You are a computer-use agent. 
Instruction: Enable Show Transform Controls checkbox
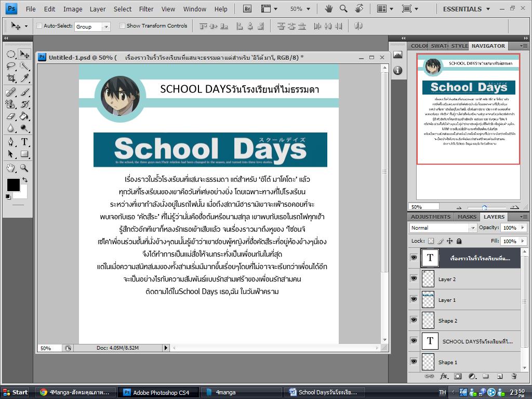tap(122, 26)
